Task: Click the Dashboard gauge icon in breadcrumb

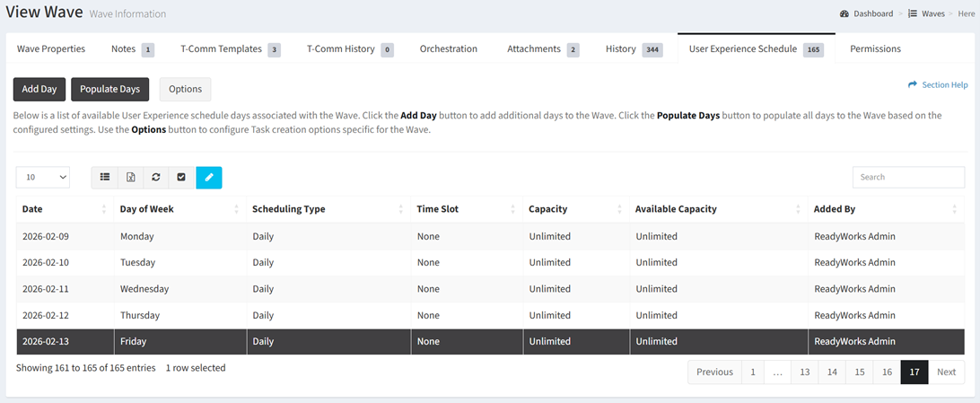Action: click(844, 14)
